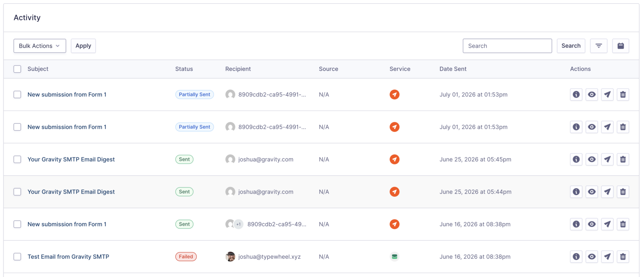The height and width of the screenshot is (277, 644).
Task: Check the Test Email from Gravity SMTP row
Action: (x=17, y=257)
